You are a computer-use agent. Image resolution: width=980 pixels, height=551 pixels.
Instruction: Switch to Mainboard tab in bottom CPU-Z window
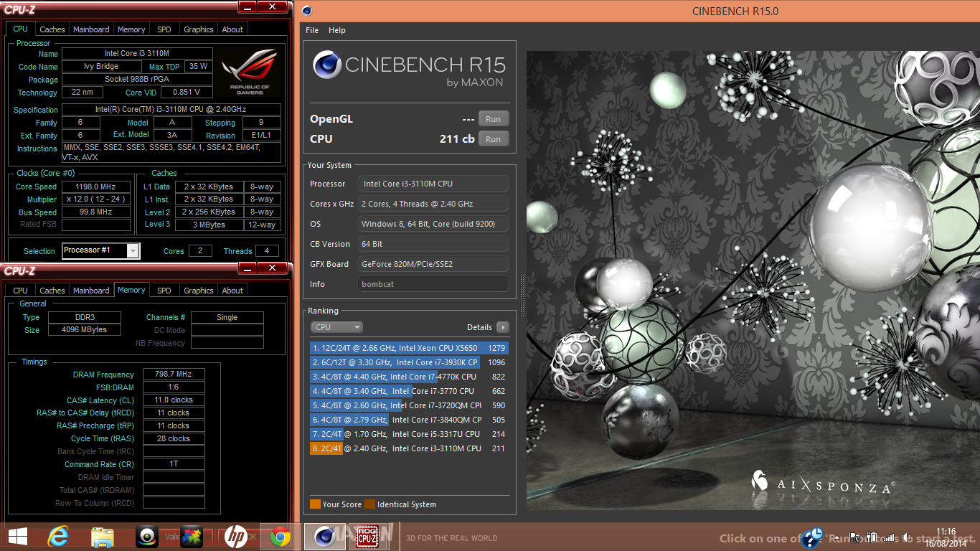(91, 291)
